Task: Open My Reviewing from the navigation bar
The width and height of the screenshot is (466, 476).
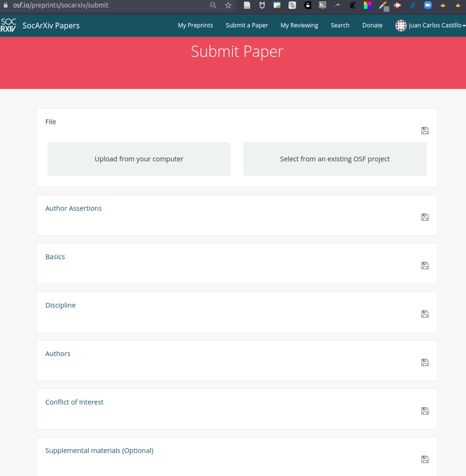Action: coord(299,25)
